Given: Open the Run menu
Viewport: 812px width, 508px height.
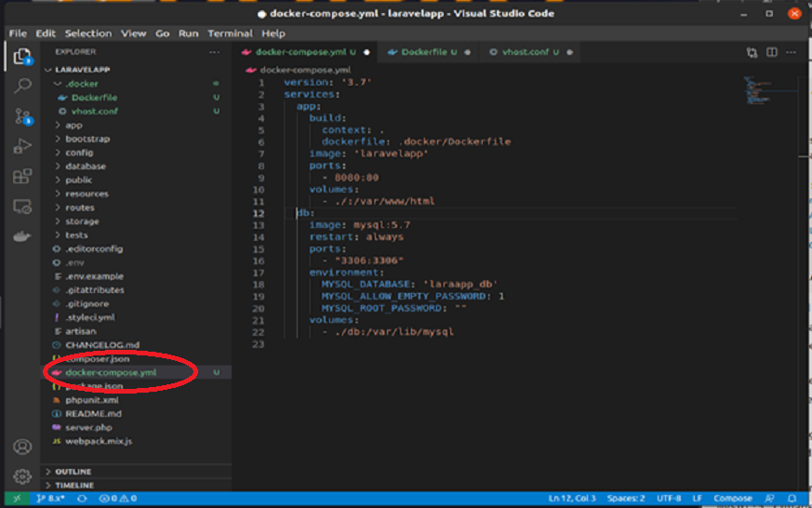Looking at the screenshot, I should [x=189, y=33].
